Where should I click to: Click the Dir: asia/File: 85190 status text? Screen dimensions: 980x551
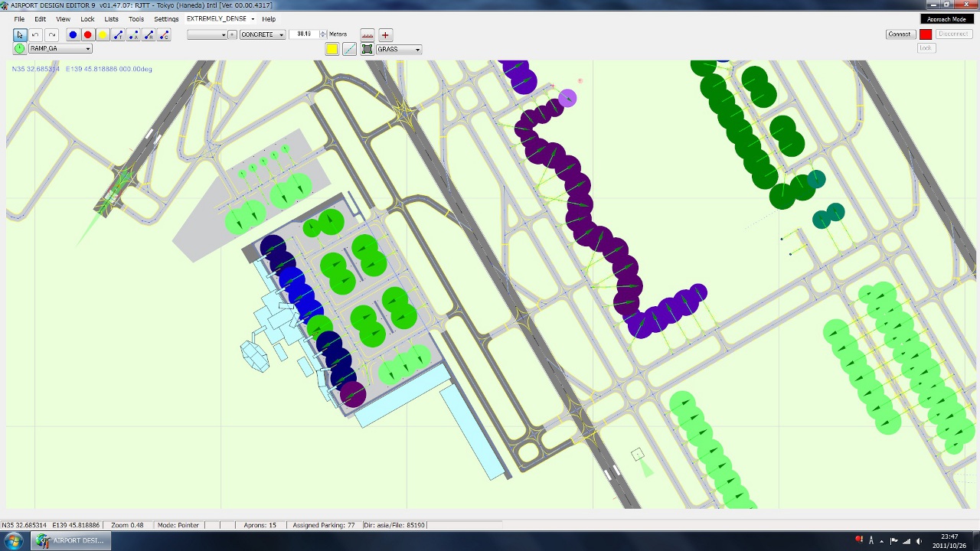click(394, 525)
